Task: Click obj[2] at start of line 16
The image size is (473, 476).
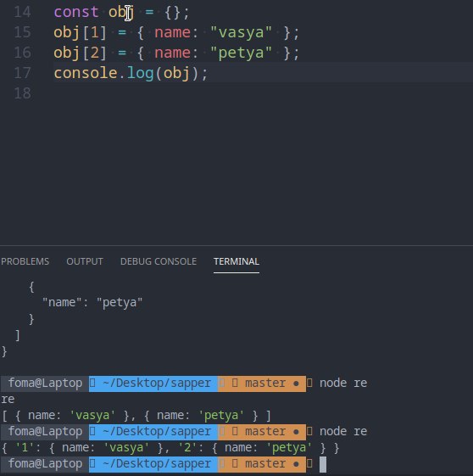Action: tap(80, 53)
